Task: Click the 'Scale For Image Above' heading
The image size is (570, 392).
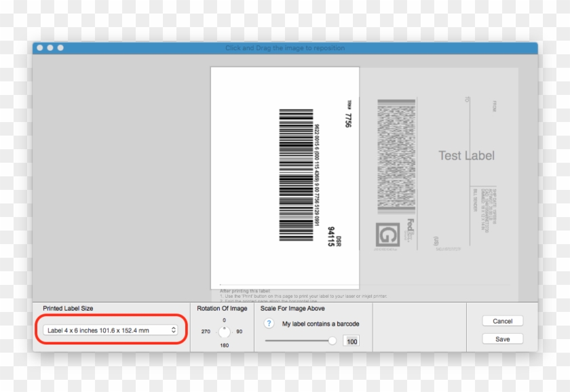Action: click(292, 308)
